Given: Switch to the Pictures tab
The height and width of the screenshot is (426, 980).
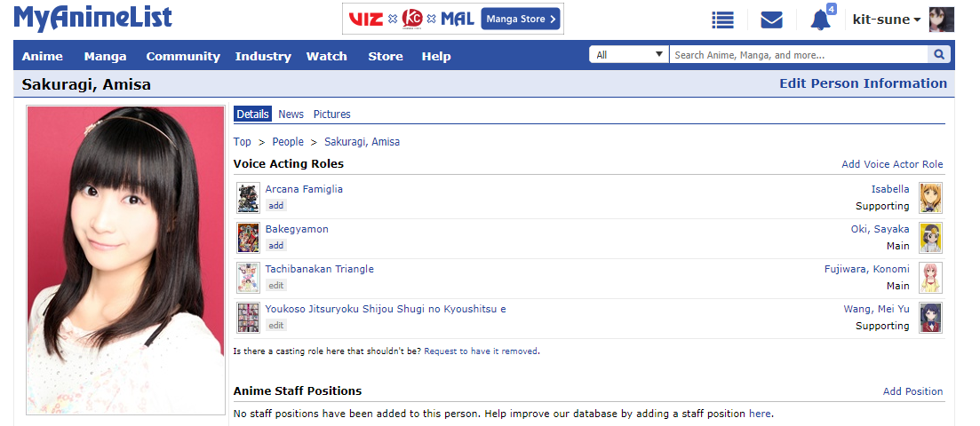Looking at the screenshot, I should click(331, 114).
